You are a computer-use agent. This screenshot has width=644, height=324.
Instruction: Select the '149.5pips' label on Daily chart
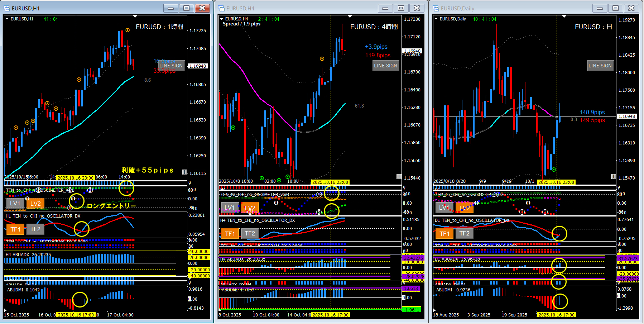tap(592, 120)
